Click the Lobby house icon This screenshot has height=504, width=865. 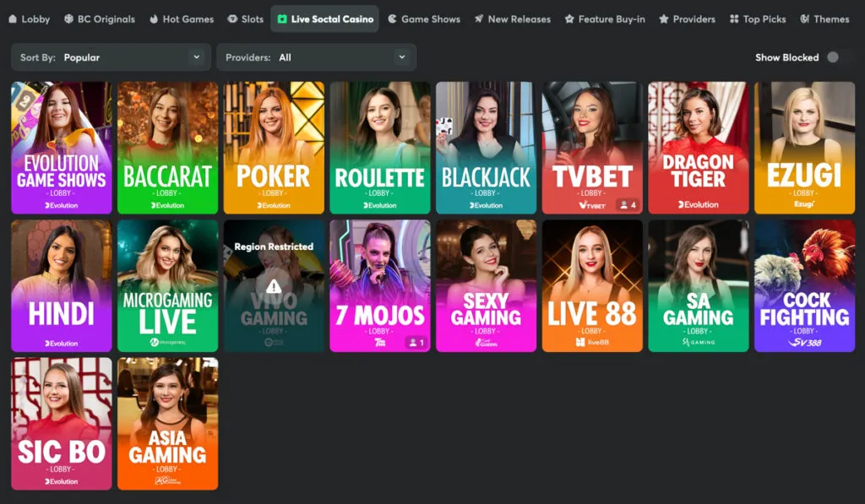pyautogui.click(x=13, y=19)
